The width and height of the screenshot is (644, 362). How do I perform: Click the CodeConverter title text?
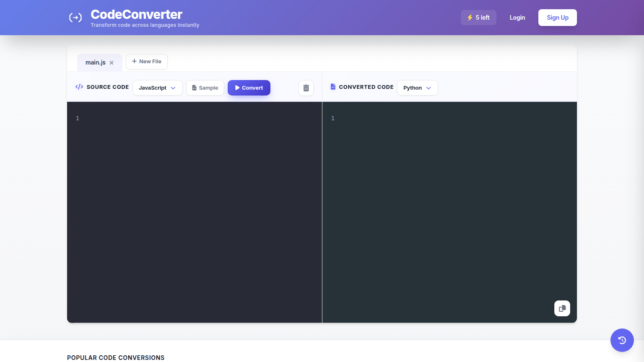click(x=136, y=14)
